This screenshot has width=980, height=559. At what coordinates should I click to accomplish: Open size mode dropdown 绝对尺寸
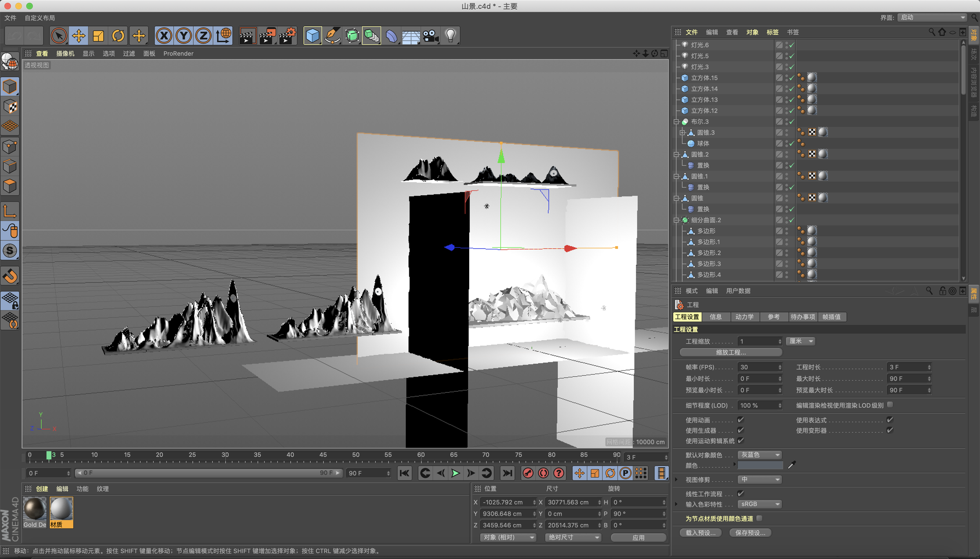click(x=573, y=537)
